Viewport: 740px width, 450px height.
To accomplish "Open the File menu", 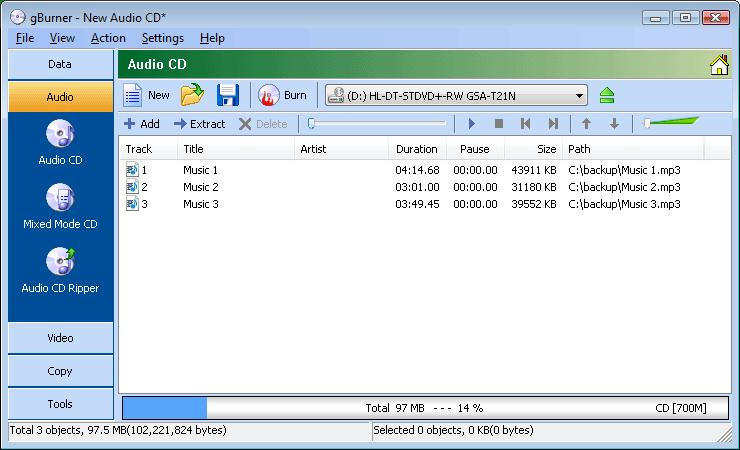I will point(25,38).
